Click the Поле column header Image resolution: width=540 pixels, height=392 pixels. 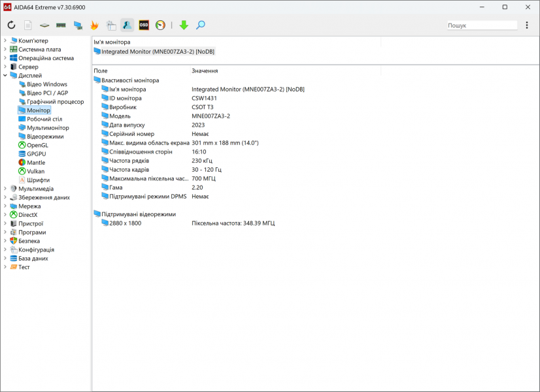tap(101, 71)
